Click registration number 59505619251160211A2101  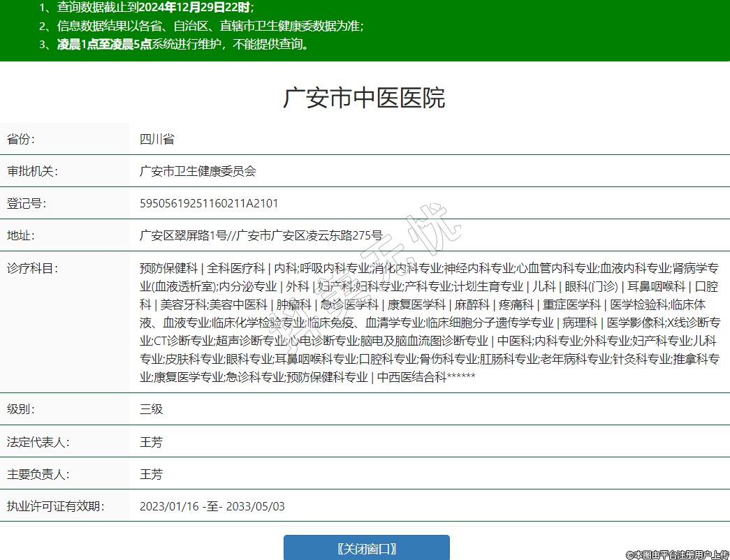point(209,203)
